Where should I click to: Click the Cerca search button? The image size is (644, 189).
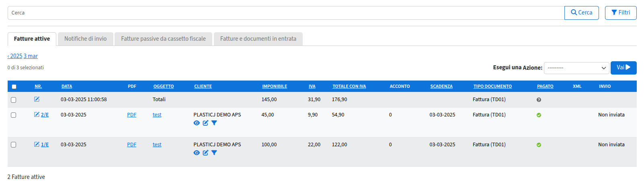click(x=582, y=12)
